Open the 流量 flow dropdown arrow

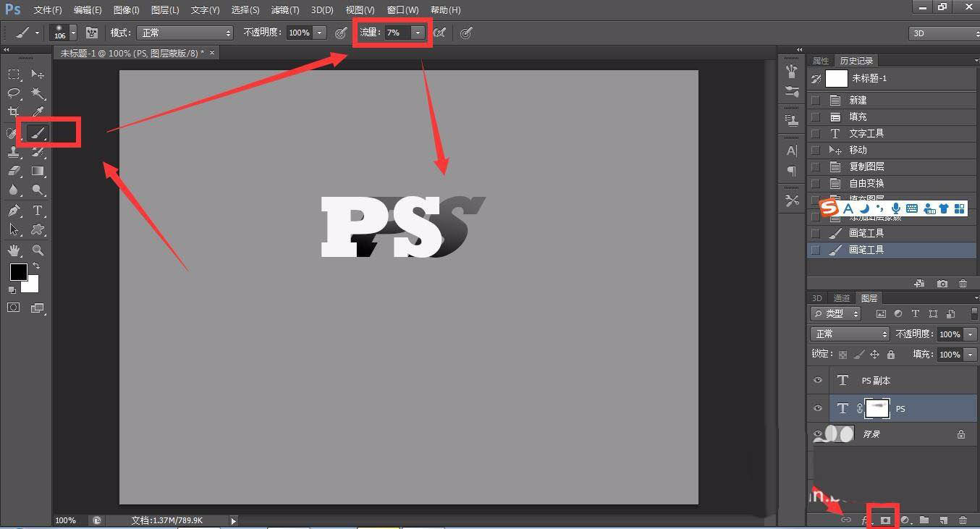coord(418,33)
